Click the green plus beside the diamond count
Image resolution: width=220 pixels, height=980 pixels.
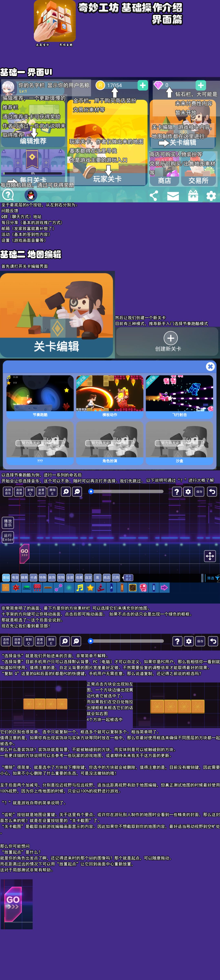201,85
